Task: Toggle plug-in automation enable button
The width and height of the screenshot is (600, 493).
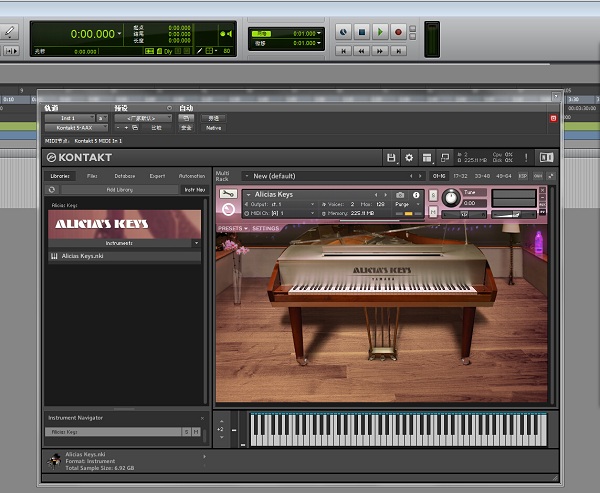Action: (186, 118)
